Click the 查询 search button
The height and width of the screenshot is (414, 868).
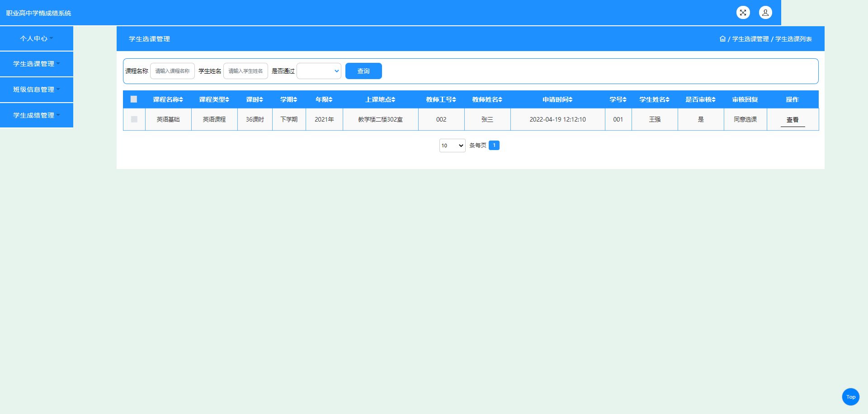point(363,71)
